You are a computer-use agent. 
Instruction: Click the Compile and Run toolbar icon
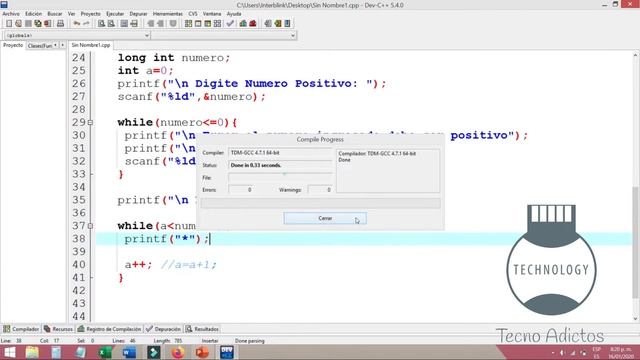coord(208,24)
